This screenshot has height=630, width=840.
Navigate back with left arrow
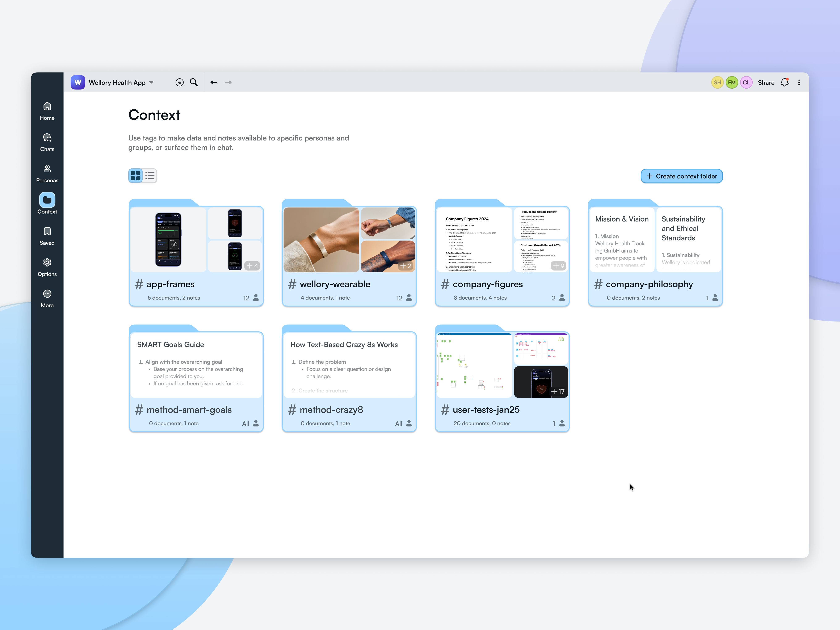click(214, 82)
